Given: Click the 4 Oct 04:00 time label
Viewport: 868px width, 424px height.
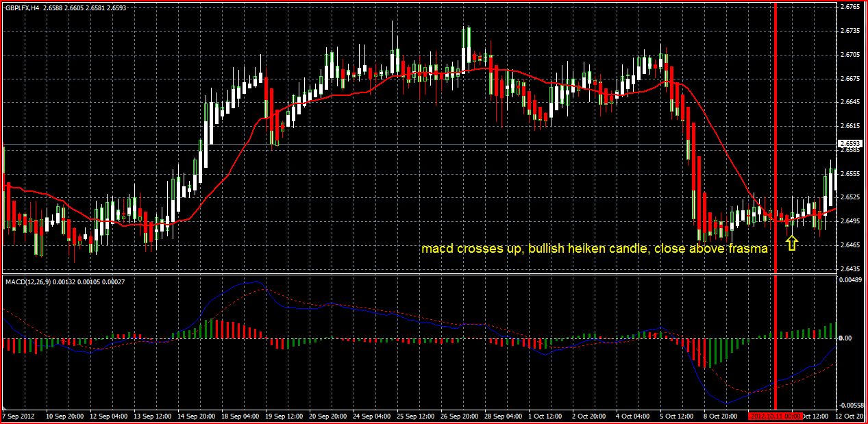Looking at the screenshot, I should [x=634, y=416].
